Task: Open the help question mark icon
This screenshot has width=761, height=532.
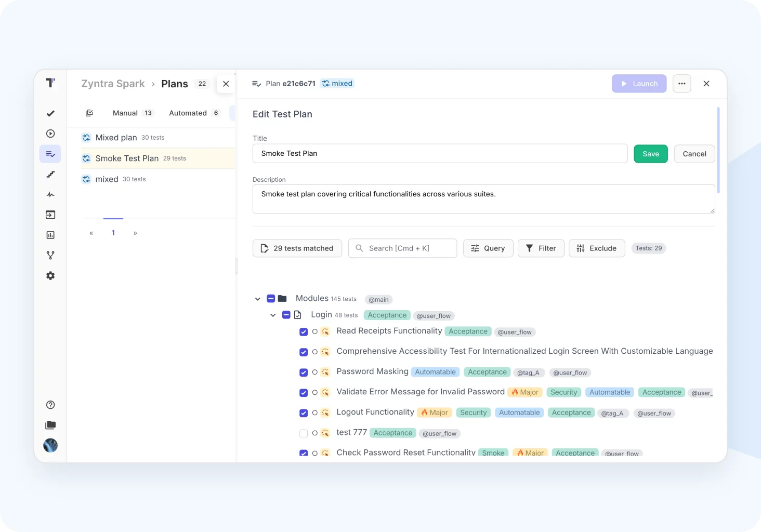Action: 50,405
